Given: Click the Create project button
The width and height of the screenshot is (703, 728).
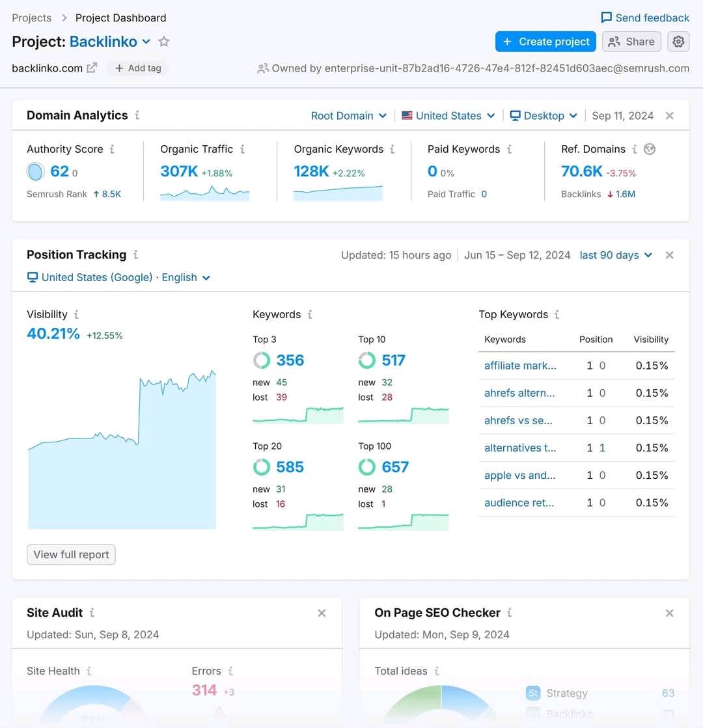Looking at the screenshot, I should 545,42.
